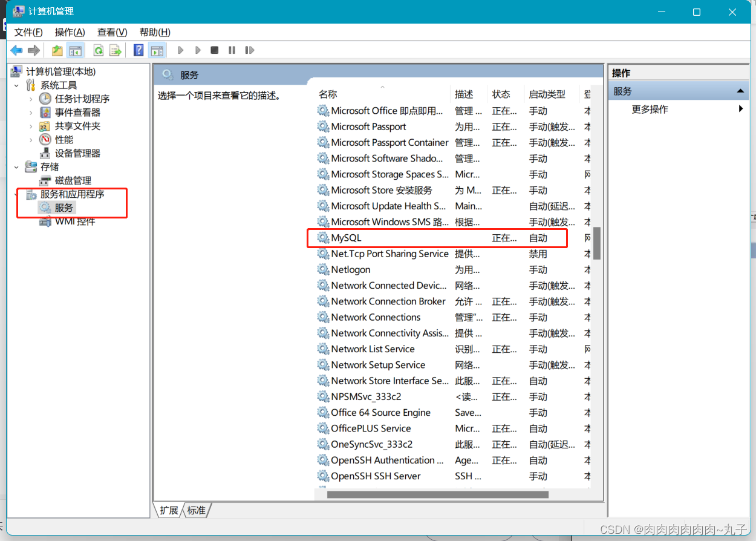Open the 查看(V) menu
Viewport: 756px width, 541px height.
tap(111, 32)
